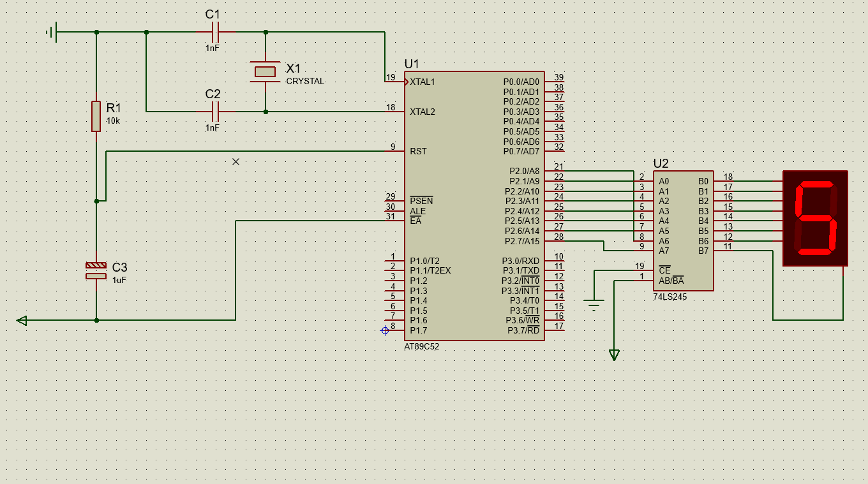Select the C2 capacitor symbol
The width and height of the screenshot is (868, 484).
215,112
